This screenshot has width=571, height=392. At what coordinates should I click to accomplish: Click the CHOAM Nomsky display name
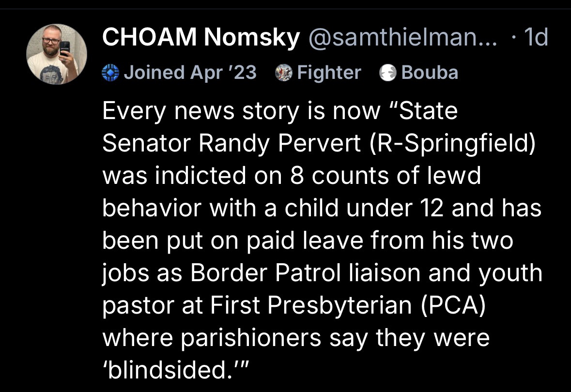coord(201,38)
